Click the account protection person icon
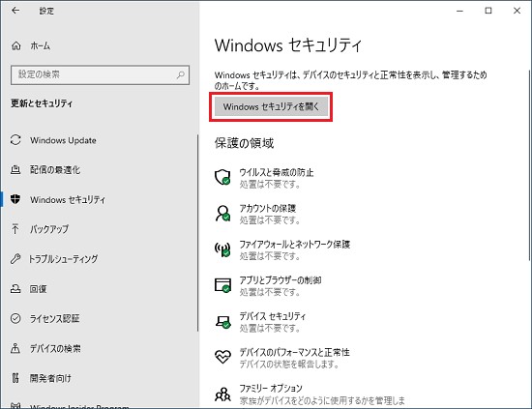 pyautogui.click(x=222, y=213)
